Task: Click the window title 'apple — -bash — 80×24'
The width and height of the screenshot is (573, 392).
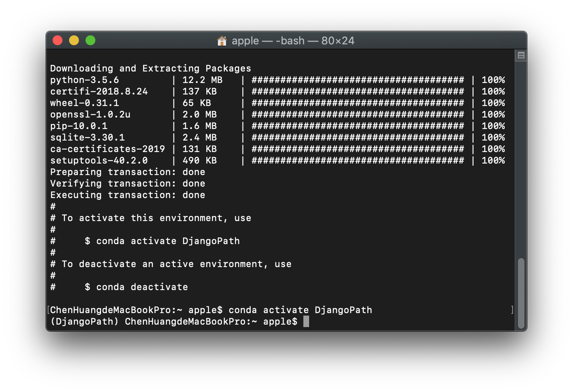Action: coord(293,41)
